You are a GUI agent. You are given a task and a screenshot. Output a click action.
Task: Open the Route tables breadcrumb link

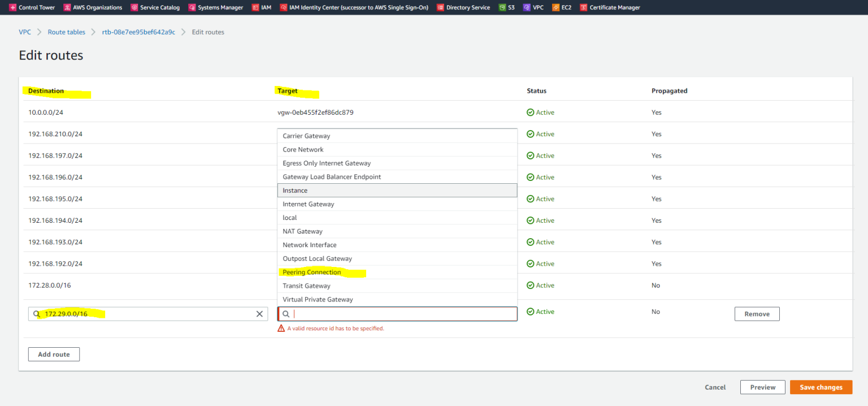pos(66,32)
